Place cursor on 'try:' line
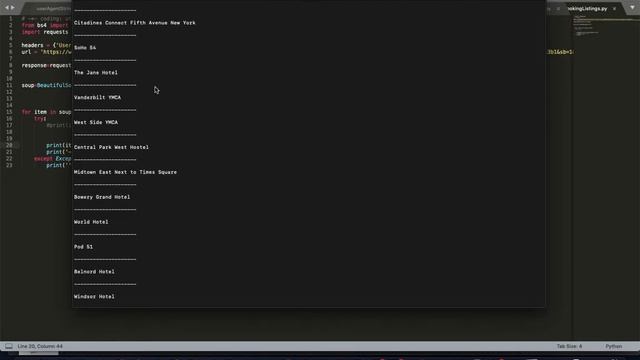This screenshot has width=640, height=360. click(x=40, y=118)
